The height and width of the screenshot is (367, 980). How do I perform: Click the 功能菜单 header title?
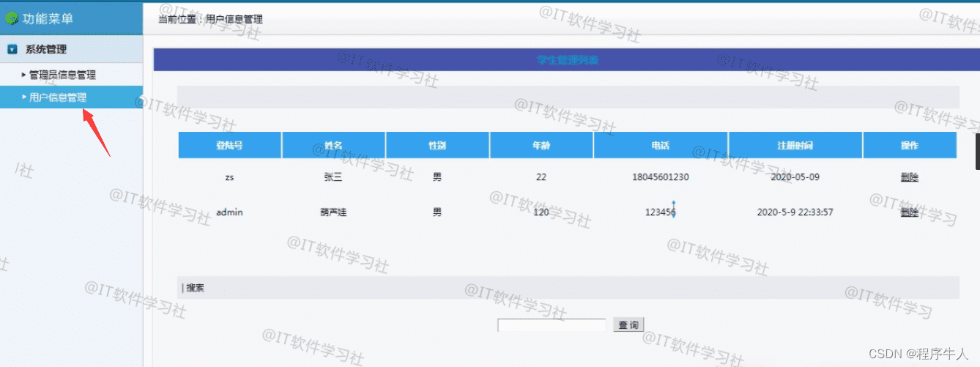48,18
